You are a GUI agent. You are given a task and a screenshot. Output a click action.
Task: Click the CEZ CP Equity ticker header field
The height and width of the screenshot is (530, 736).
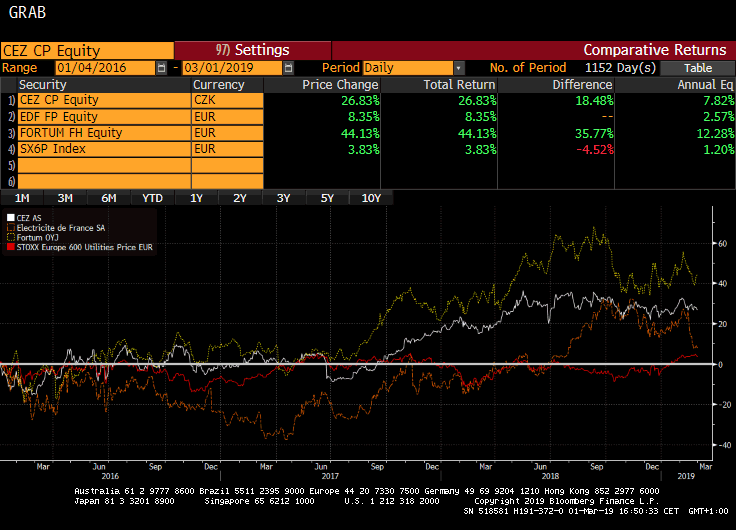coord(87,51)
